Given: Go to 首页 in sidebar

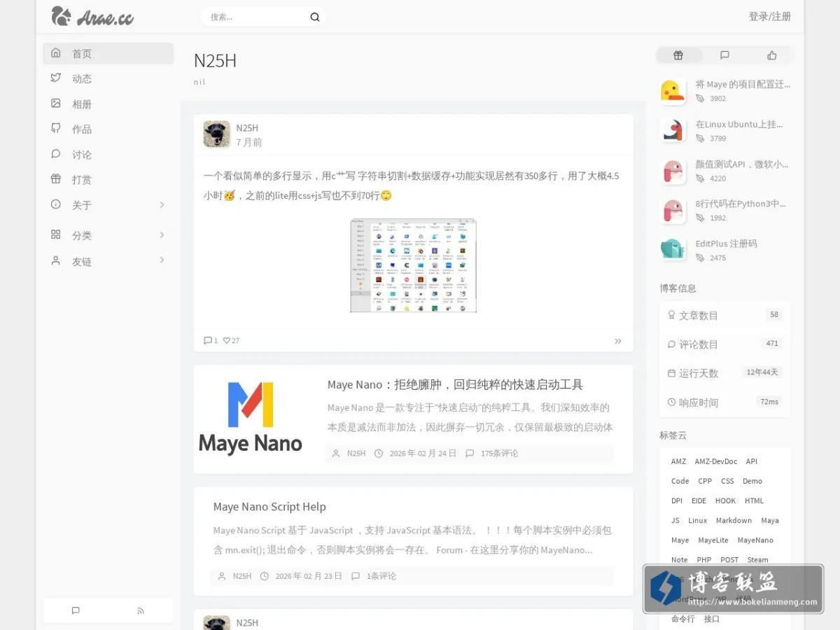Looking at the screenshot, I should (x=108, y=53).
